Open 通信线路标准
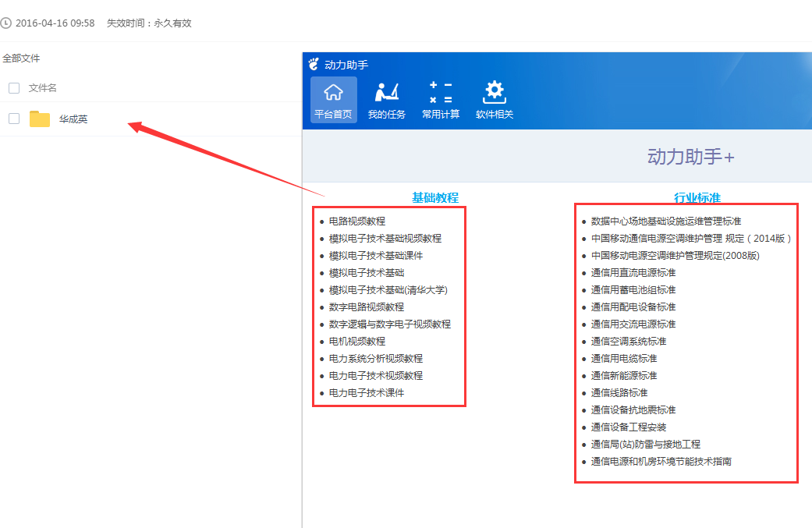 (x=619, y=392)
